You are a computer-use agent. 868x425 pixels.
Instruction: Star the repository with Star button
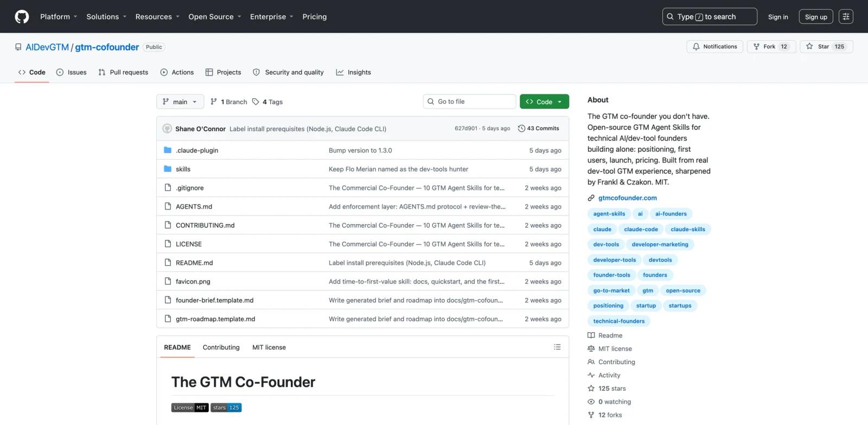[x=825, y=47]
